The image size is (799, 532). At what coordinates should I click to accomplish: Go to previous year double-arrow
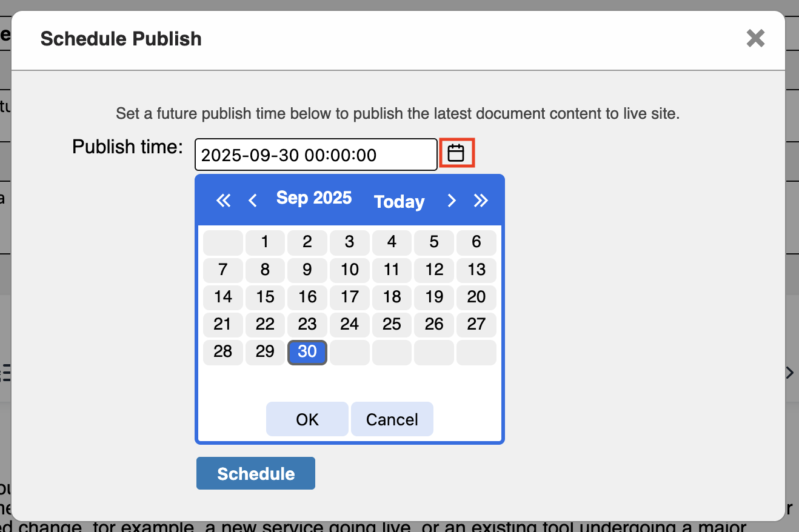coord(224,201)
